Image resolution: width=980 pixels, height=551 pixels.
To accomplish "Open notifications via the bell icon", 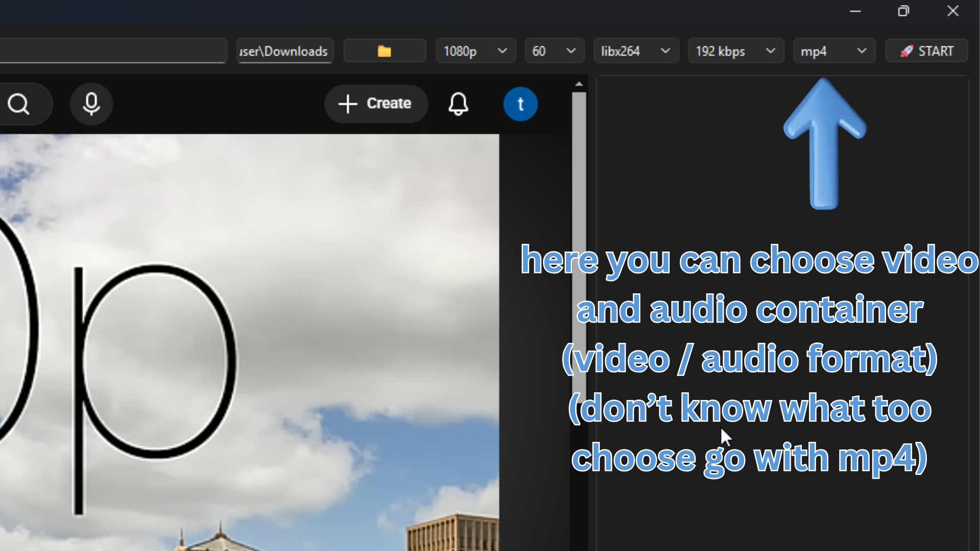I will point(458,104).
